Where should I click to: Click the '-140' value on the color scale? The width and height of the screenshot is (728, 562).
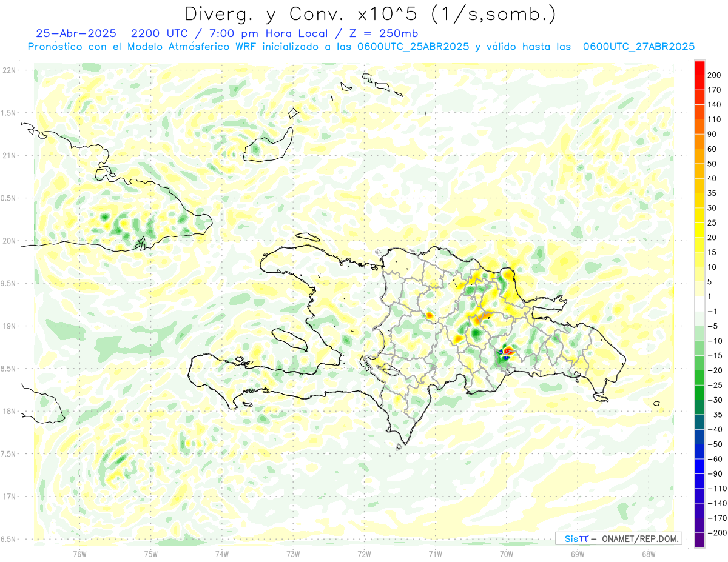click(x=716, y=504)
